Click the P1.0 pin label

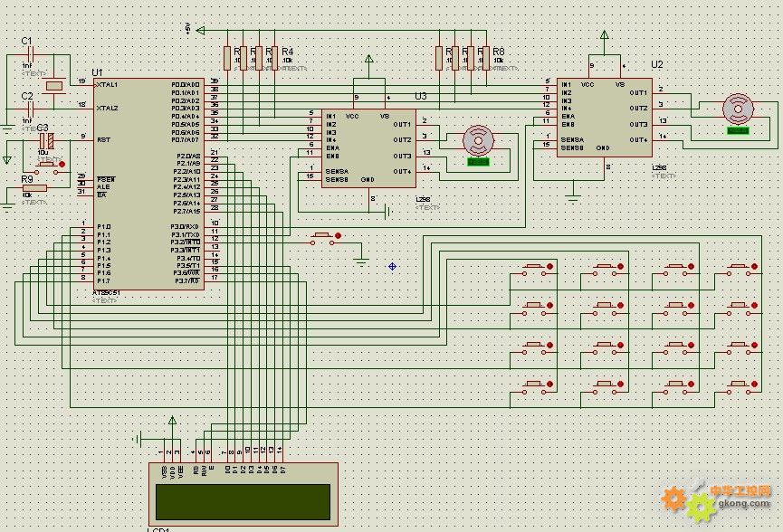[104, 226]
